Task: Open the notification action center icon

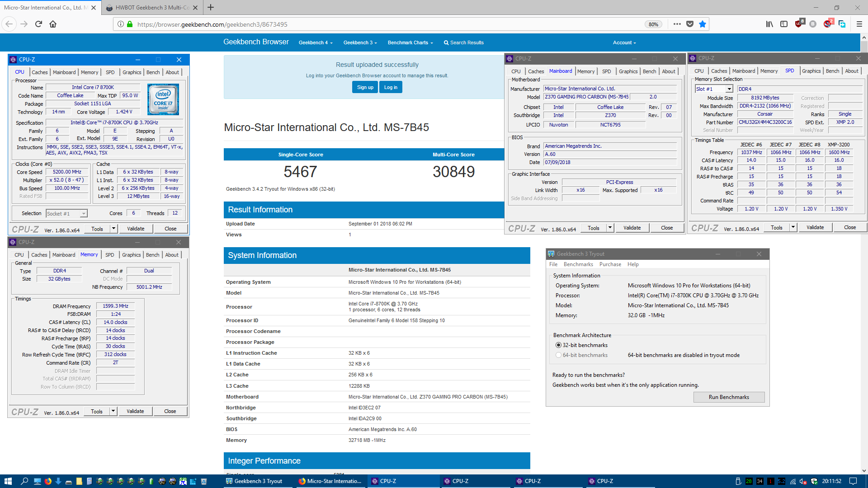Action: click(853, 481)
